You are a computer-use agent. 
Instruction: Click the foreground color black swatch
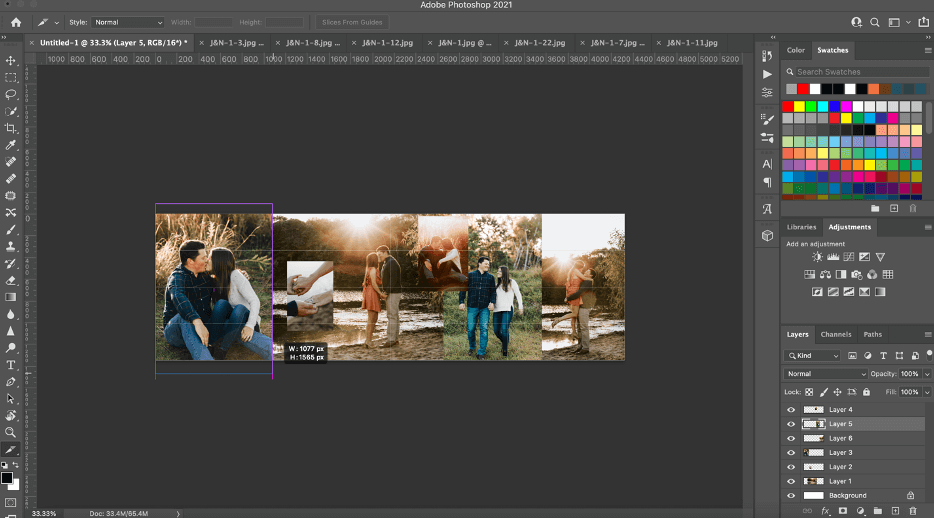point(7,478)
